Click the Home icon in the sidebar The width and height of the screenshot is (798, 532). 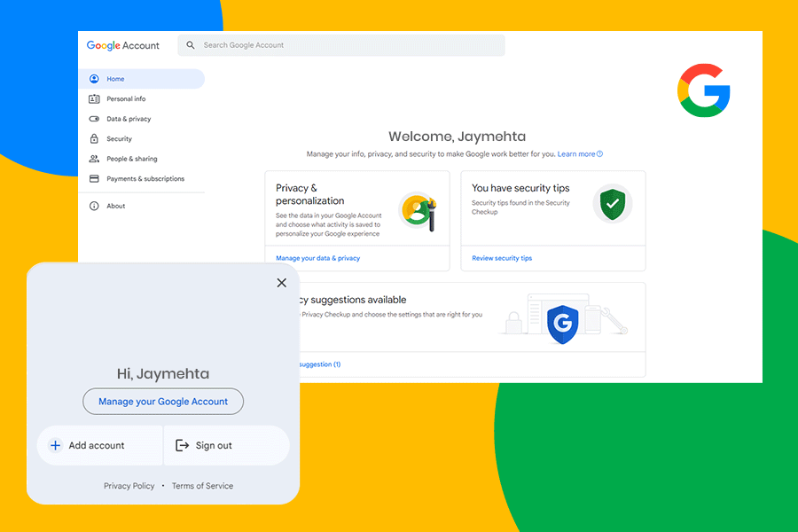(x=94, y=79)
